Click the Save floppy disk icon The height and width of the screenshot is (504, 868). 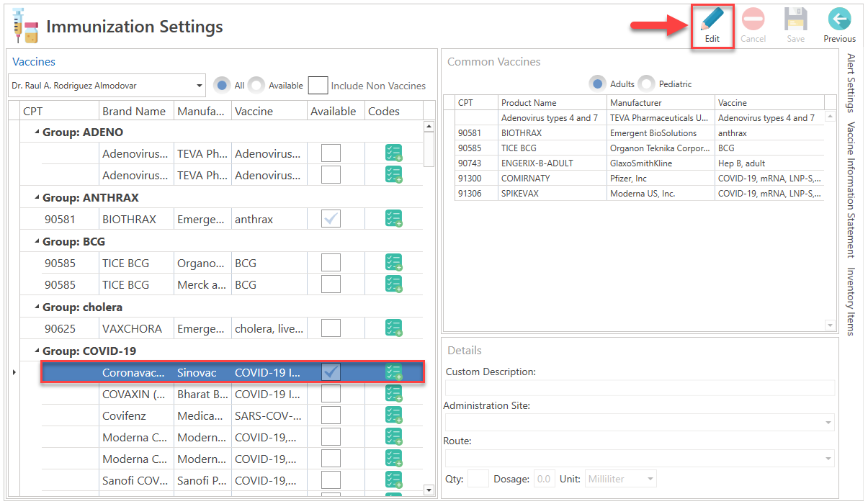pyautogui.click(x=796, y=19)
